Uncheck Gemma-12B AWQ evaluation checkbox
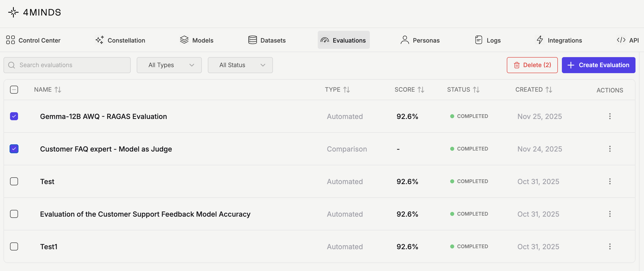 pyautogui.click(x=14, y=116)
